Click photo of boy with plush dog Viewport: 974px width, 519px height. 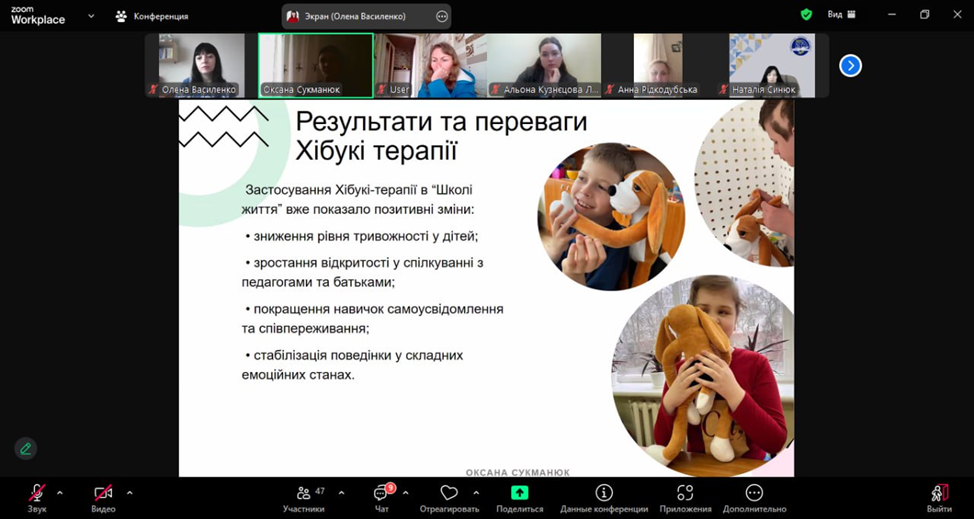click(x=612, y=215)
